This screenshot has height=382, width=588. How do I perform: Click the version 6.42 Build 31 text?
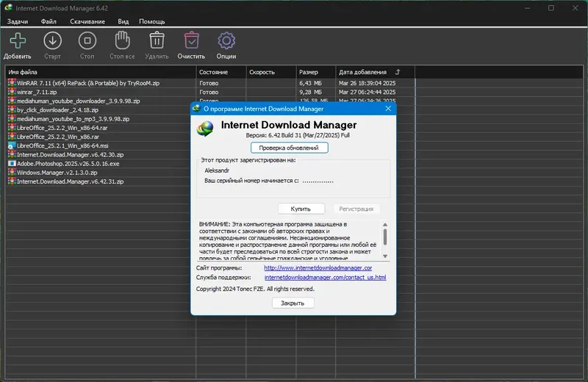[x=298, y=135]
